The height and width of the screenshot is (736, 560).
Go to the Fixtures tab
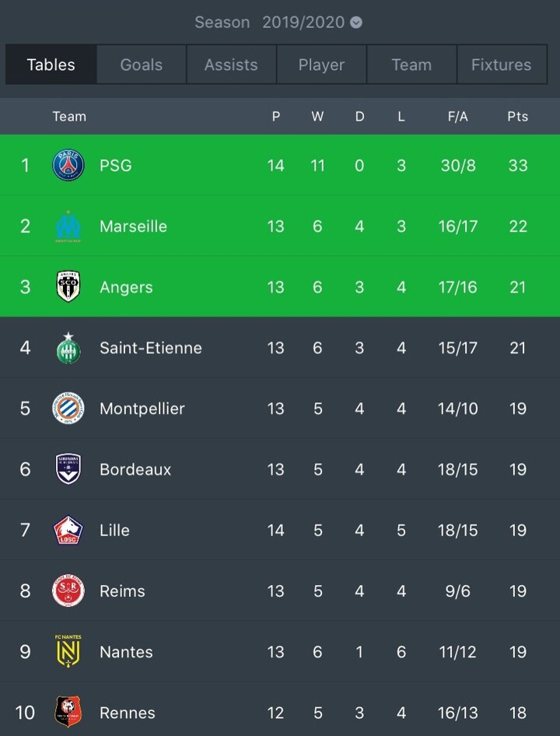pos(502,65)
